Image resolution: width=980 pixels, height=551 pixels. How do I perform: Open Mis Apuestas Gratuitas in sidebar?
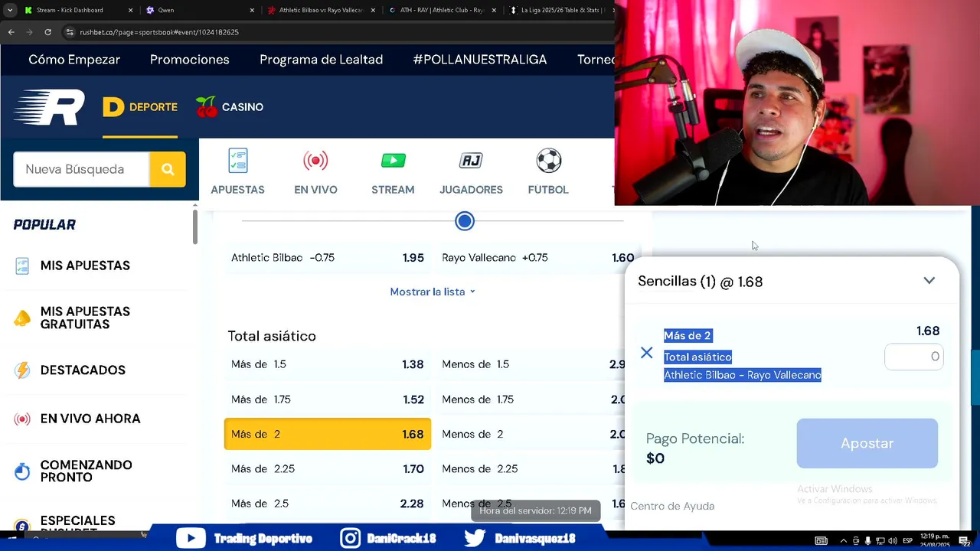[x=85, y=318]
